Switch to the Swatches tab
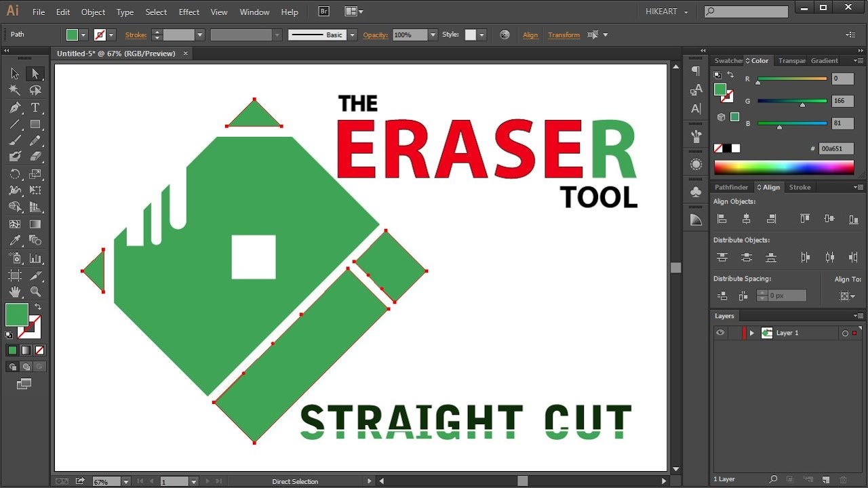Image resolution: width=868 pixels, height=488 pixels. (728, 60)
